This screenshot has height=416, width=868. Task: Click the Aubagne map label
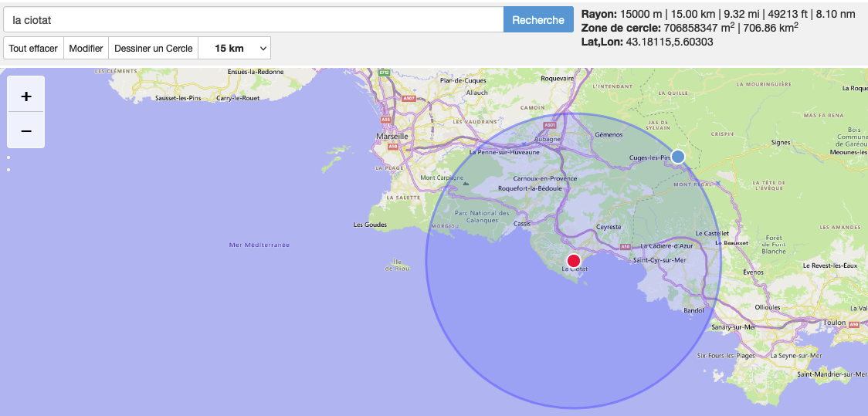(547, 140)
